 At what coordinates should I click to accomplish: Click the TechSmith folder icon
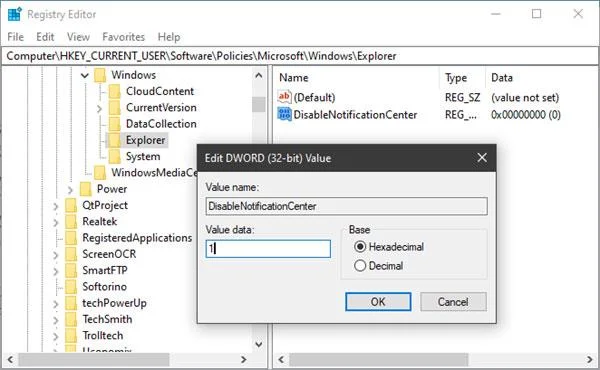[x=71, y=319]
